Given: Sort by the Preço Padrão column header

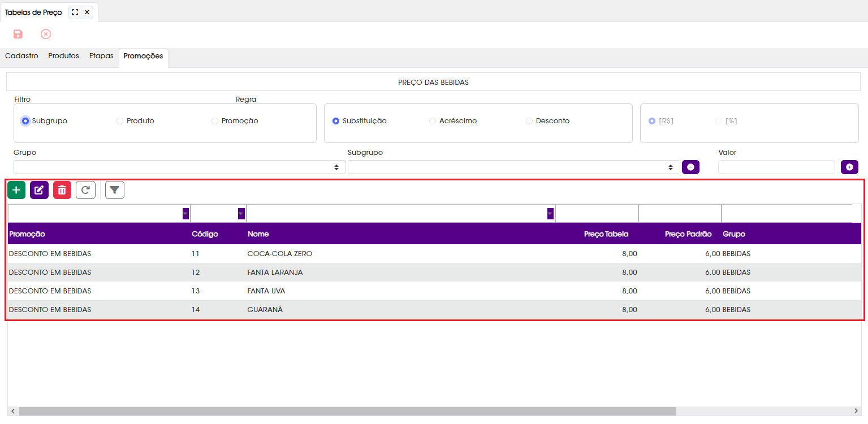Looking at the screenshot, I should click(688, 234).
